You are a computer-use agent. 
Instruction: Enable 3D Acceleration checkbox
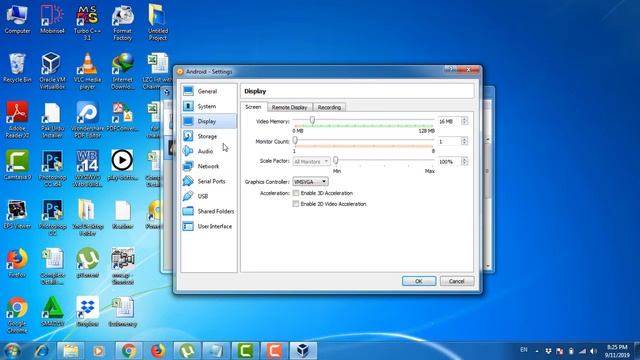point(296,193)
